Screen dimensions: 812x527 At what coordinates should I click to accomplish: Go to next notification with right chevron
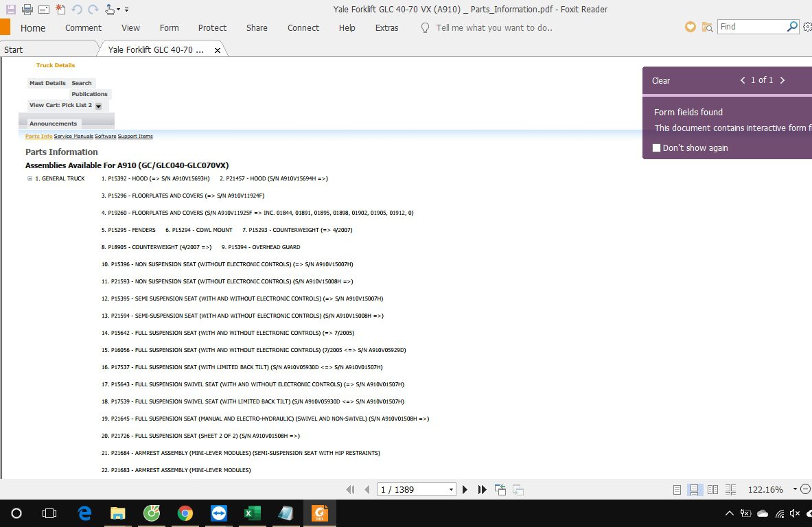[x=782, y=80]
